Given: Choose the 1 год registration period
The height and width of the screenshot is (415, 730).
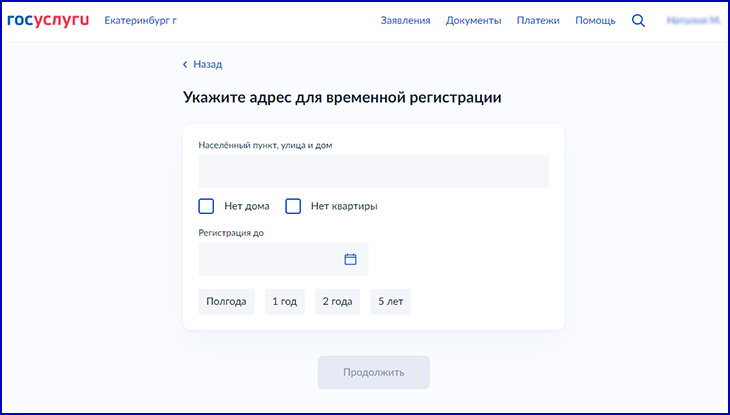Looking at the screenshot, I should (284, 301).
